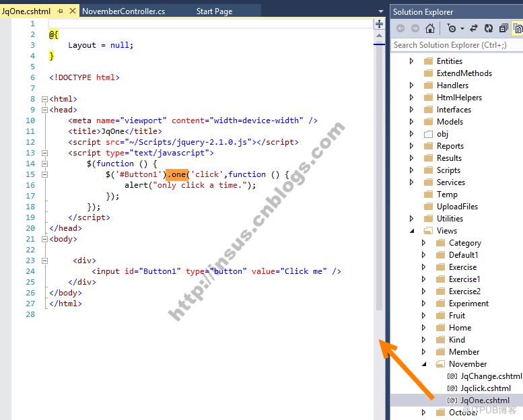Image resolution: width=523 pixels, height=420 pixels.
Task: Click the Fruit folder icon
Action: [x=440, y=316]
